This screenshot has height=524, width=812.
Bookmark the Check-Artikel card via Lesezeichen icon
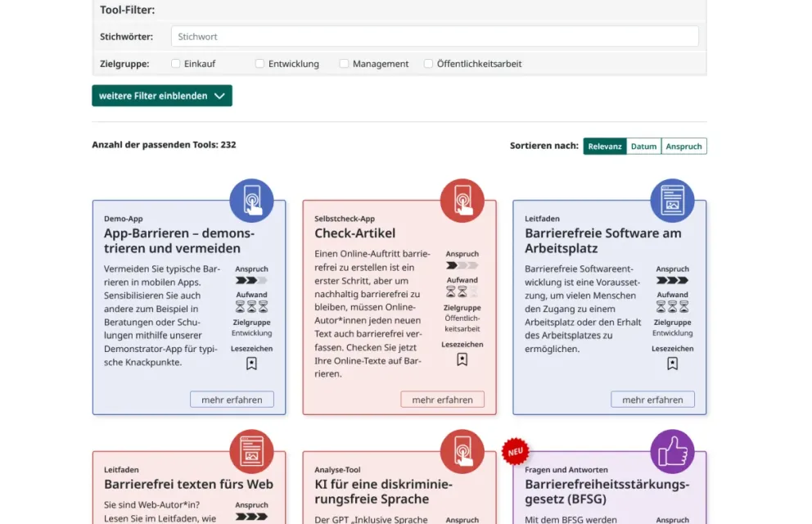pyautogui.click(x=462, y=359)
